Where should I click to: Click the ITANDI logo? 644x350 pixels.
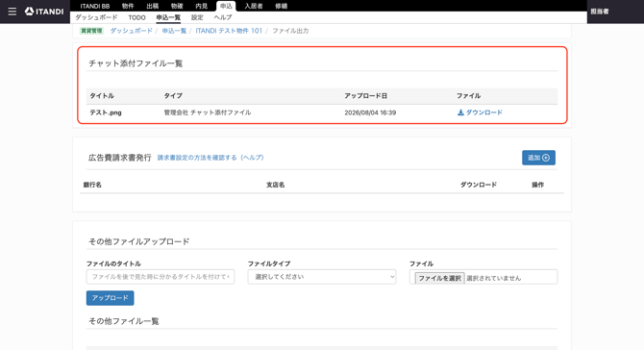click(x=44, y=12)
